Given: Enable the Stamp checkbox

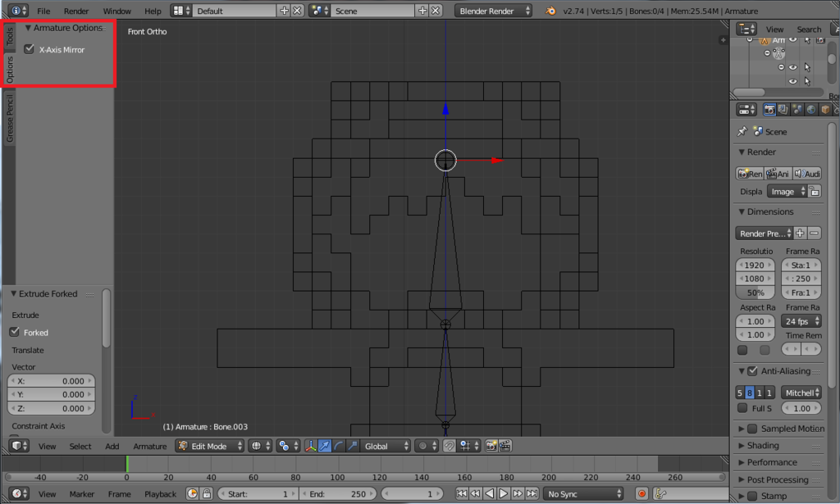Looking at the screenshot, I should coord(752,496).
